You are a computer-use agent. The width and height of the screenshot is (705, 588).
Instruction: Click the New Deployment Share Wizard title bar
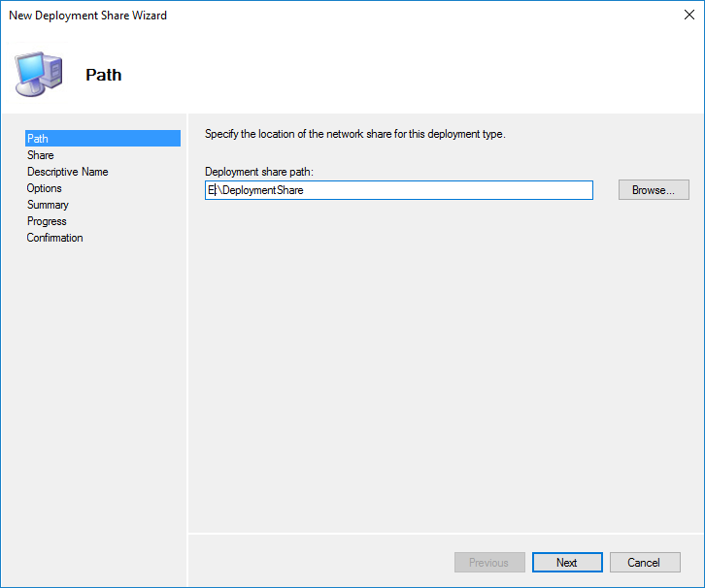[x=291, y=16]
